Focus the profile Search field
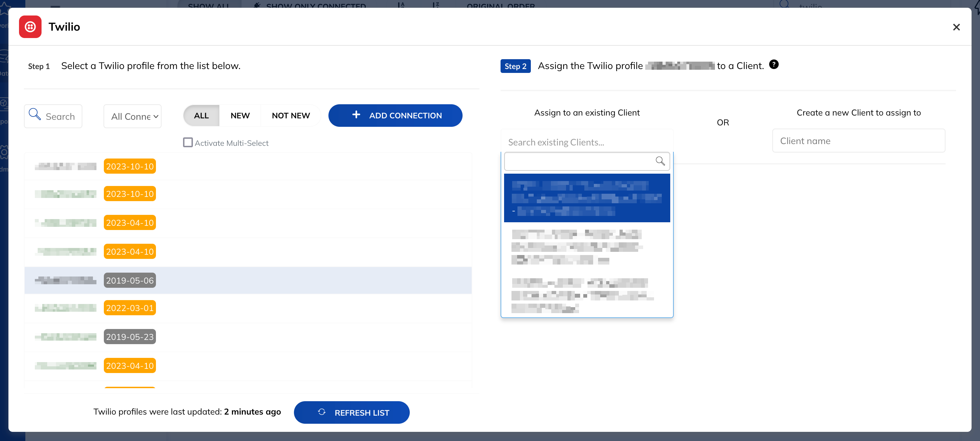This screenshot has width=980, height=441. (x=53, y=116)
